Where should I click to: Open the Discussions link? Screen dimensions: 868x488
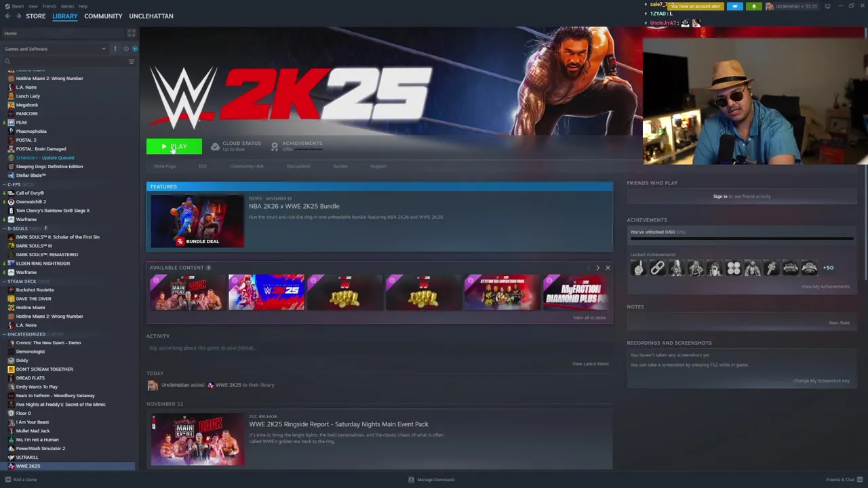pos(298,166)
